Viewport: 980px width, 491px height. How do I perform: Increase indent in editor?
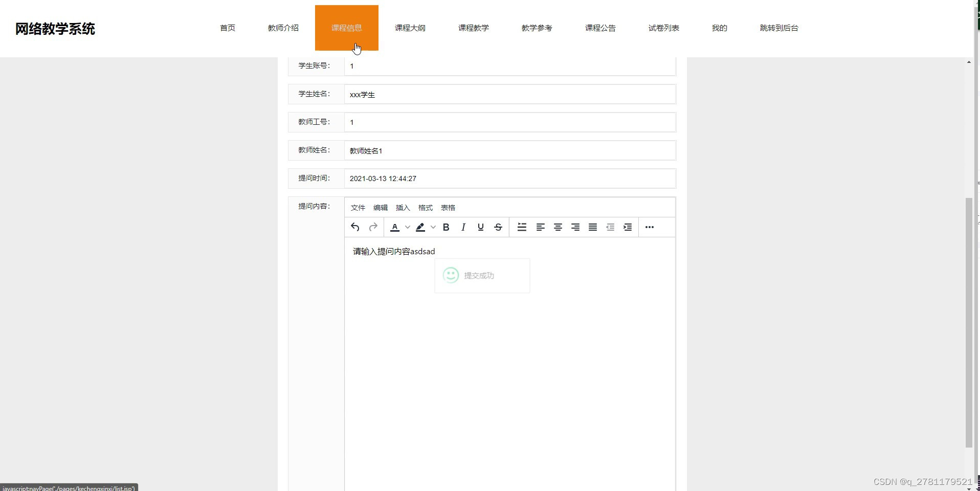628,227
